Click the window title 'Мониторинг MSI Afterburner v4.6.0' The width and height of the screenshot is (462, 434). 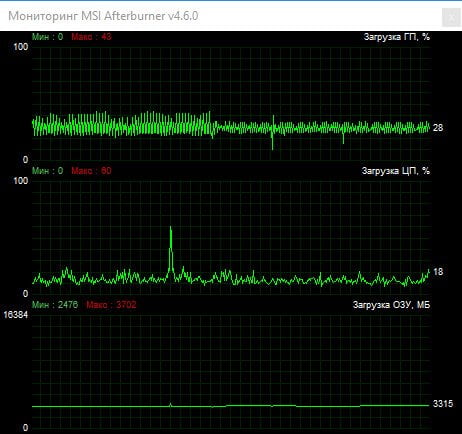[103, 16]
